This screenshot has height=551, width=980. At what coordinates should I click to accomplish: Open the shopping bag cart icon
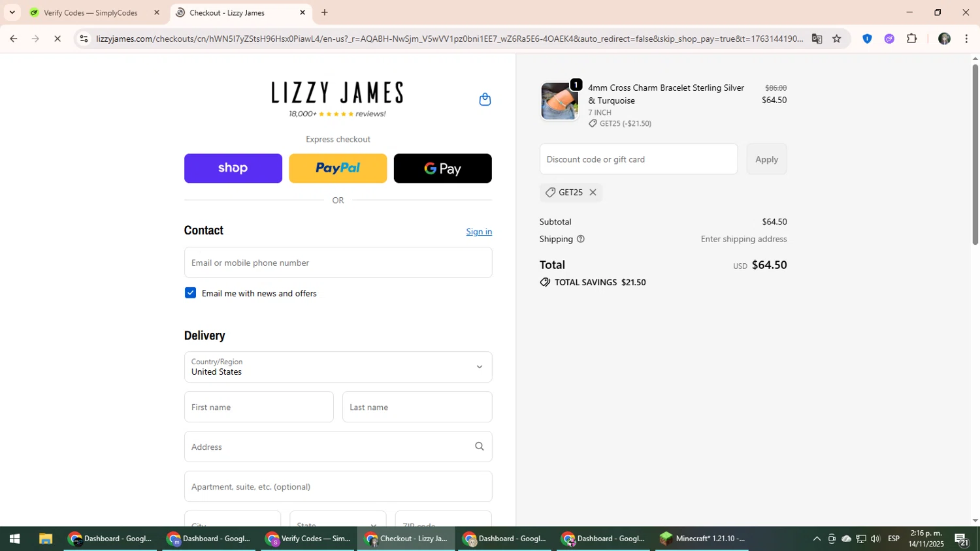tap(485, 99)
